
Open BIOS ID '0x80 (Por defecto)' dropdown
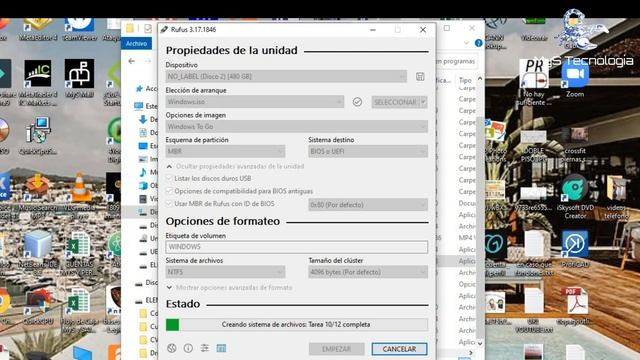point(368,205)
